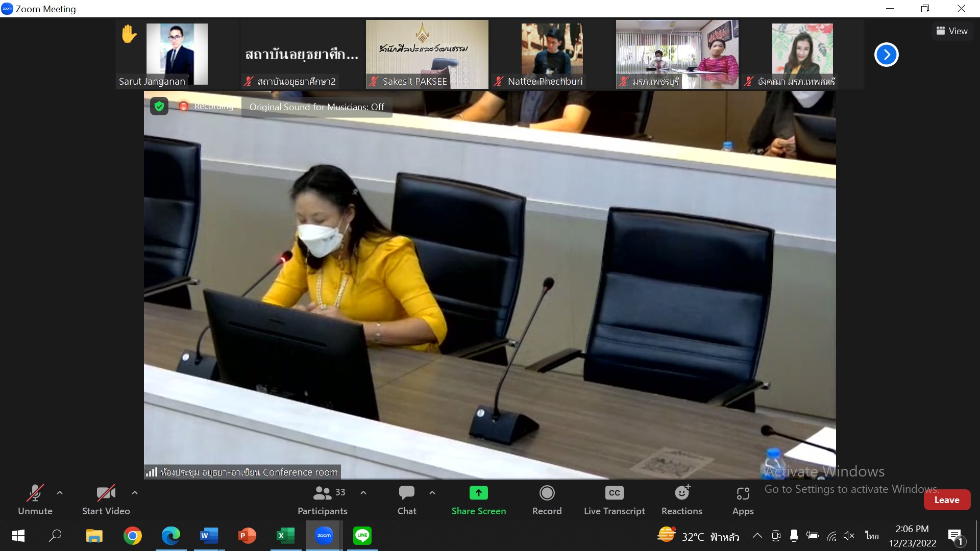This screenshot has width=980, height=551.
Task: Click the muted volume speaker icon
Action: [x=849, y=536]
